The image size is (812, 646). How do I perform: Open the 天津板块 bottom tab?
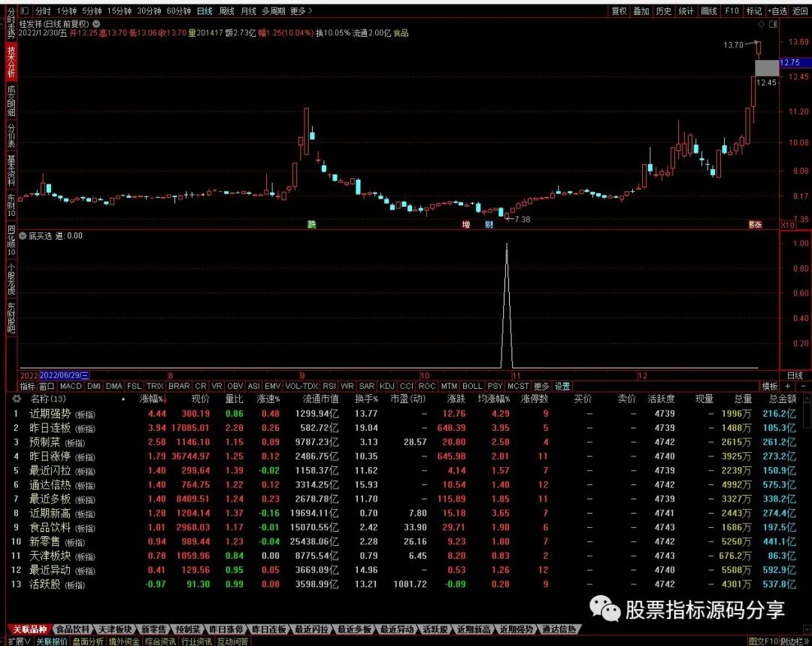point(115,629)
